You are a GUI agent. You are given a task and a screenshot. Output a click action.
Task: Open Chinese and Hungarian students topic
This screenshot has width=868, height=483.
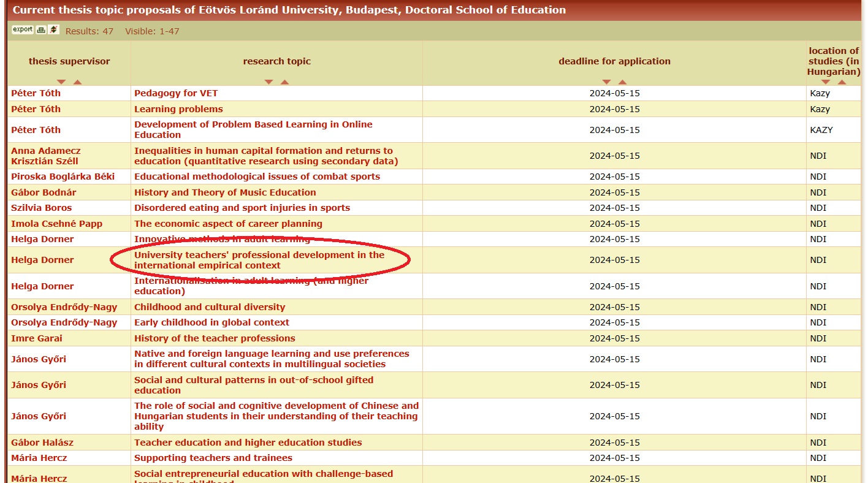tap(276, 416)
